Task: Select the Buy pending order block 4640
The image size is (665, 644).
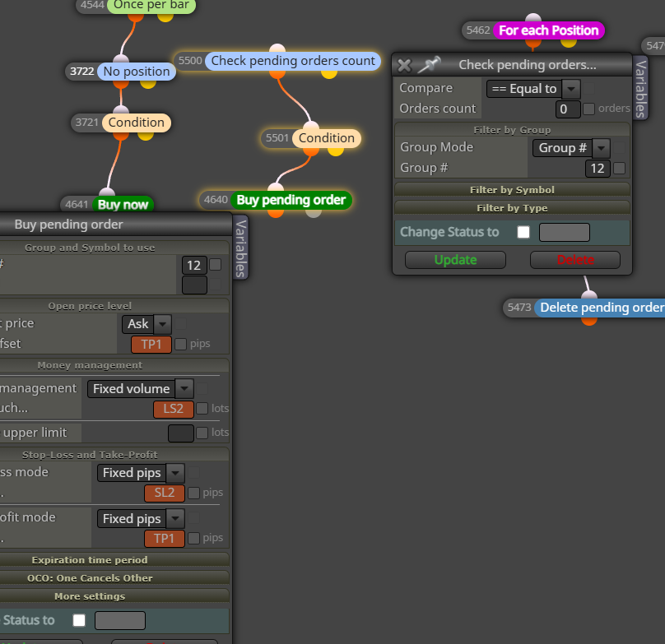Action: 291,200
